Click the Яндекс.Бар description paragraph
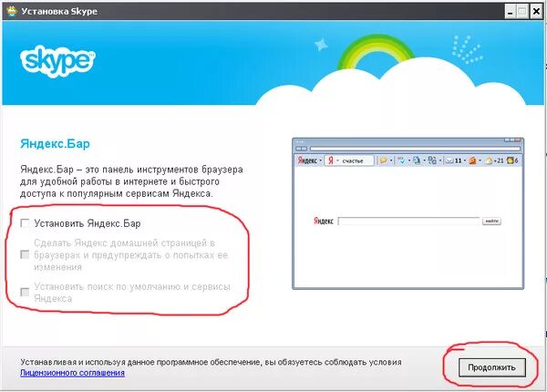547x392 pixels. pos(131,181)
